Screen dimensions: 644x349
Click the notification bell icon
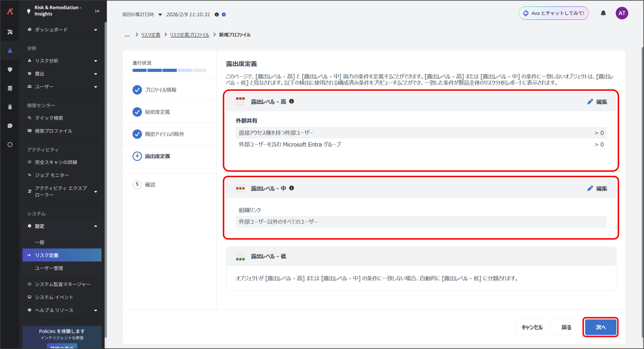pos(603,13)
